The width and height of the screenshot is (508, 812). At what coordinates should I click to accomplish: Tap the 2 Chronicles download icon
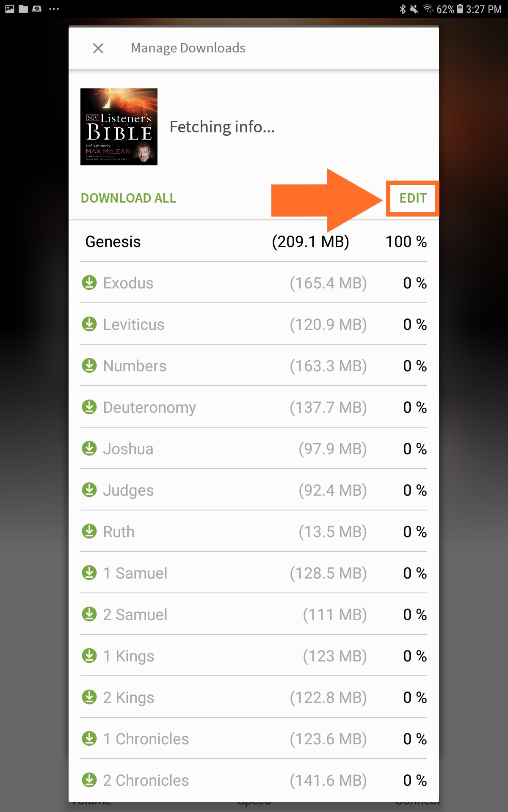[89, 780]
